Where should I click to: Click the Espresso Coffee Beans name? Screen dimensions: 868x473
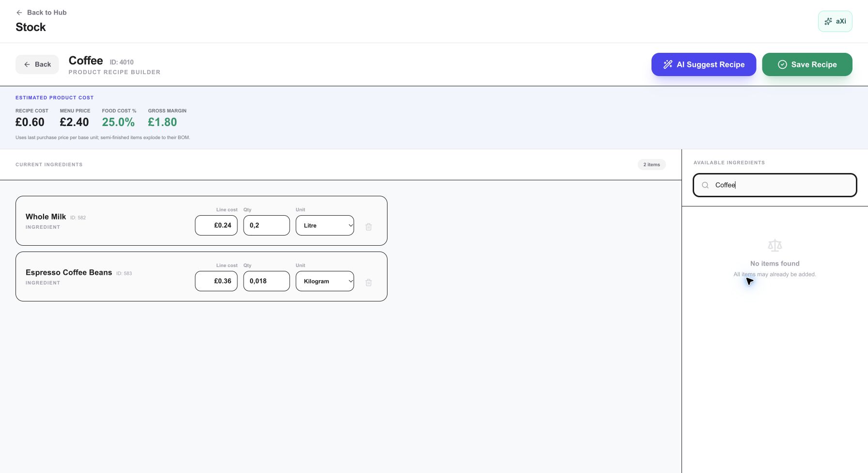click(69, 272)
